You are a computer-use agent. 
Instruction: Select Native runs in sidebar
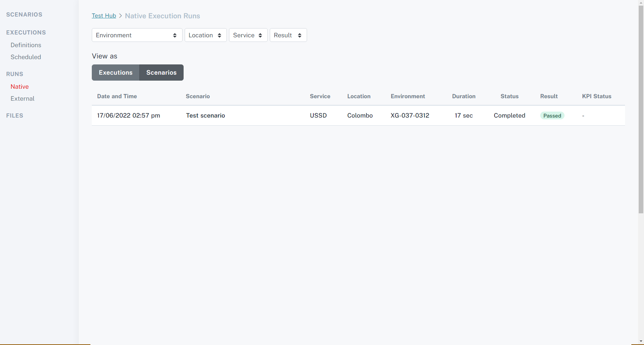pyautogui.click(x=20, y=87)
